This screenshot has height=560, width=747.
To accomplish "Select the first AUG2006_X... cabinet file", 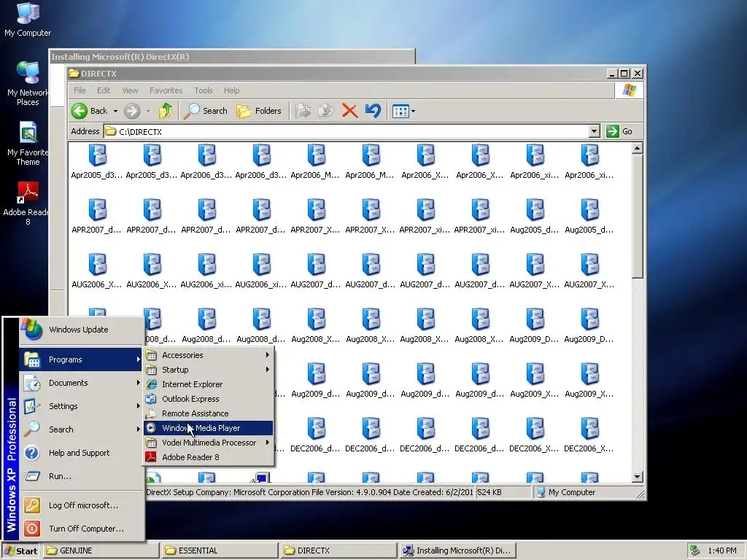I will coord(97,271).
